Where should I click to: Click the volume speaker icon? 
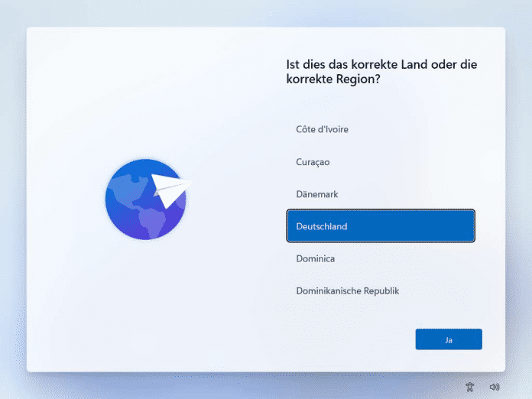[x=495, y=387]
